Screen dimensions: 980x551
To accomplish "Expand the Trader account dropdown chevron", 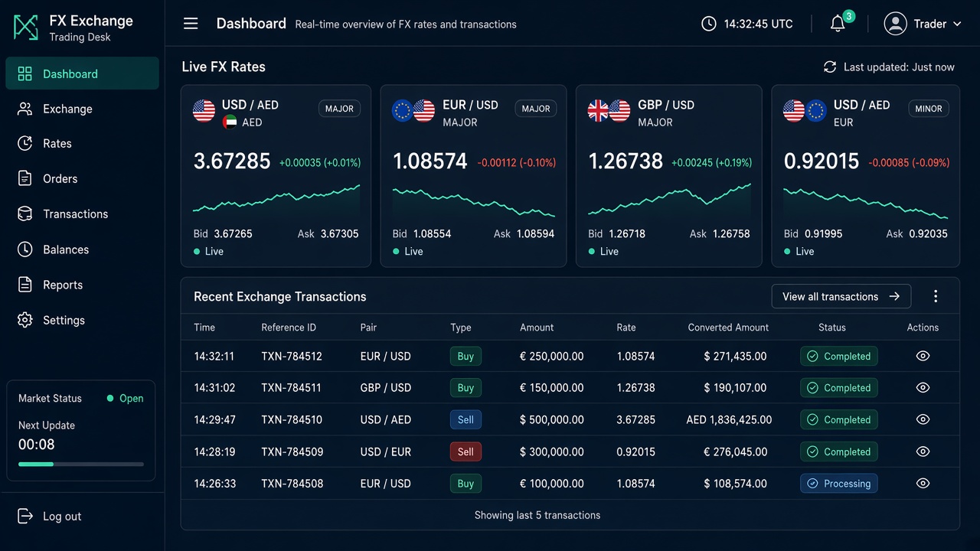I will point(957,24).
